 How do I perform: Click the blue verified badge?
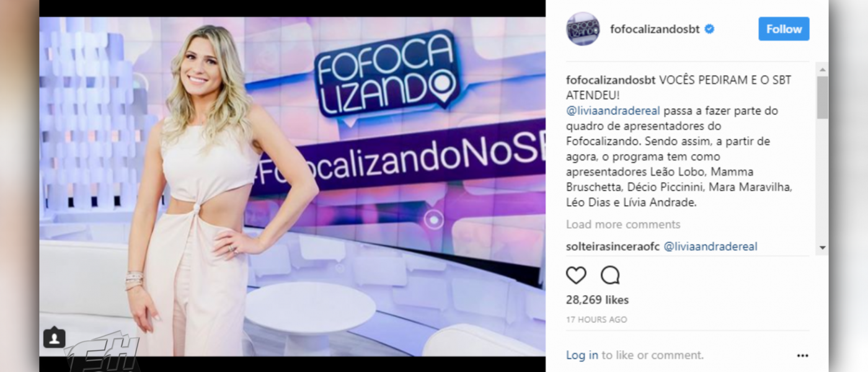coord(709,29)
